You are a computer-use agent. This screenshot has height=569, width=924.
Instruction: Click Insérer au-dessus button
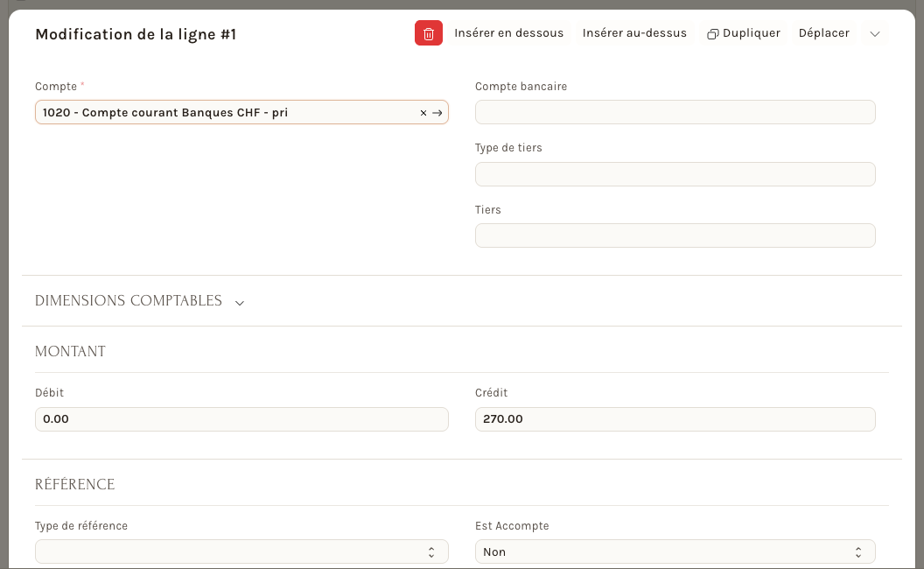[x=634, y=33]
